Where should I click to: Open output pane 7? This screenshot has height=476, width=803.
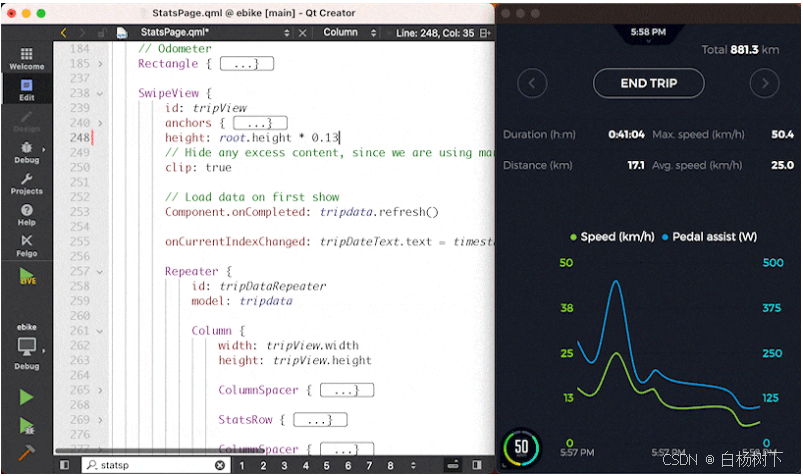point(369,465)
